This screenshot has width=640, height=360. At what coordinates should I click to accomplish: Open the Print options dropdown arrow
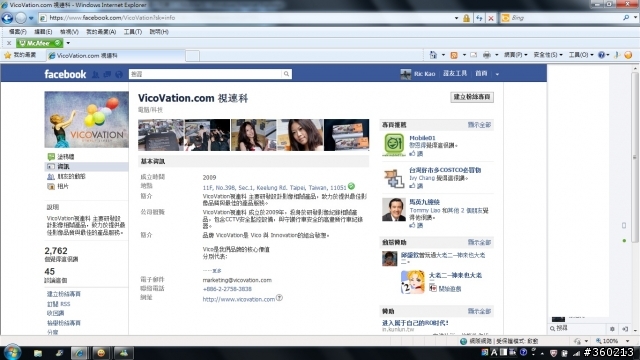(x=497, y=55)
